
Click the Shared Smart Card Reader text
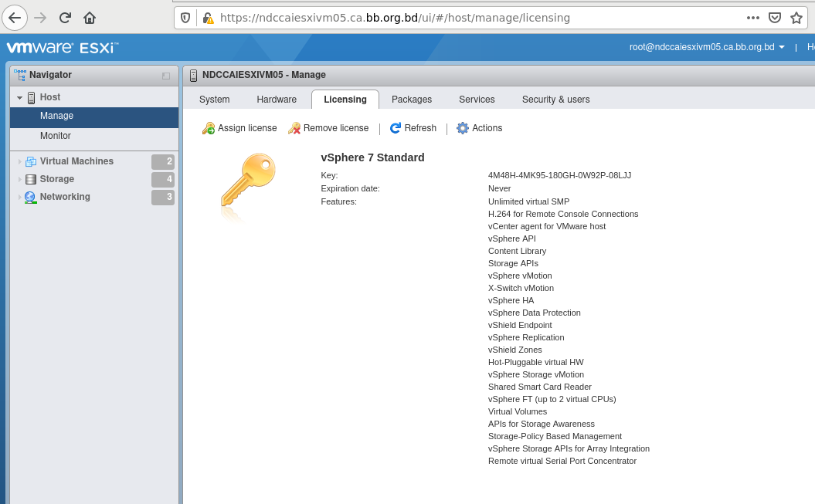[x=539, y=387]
